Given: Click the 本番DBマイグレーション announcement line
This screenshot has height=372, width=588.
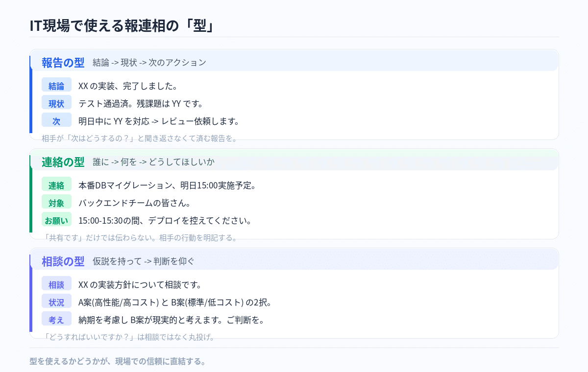Looking at the screenshot, I should 167,185.
